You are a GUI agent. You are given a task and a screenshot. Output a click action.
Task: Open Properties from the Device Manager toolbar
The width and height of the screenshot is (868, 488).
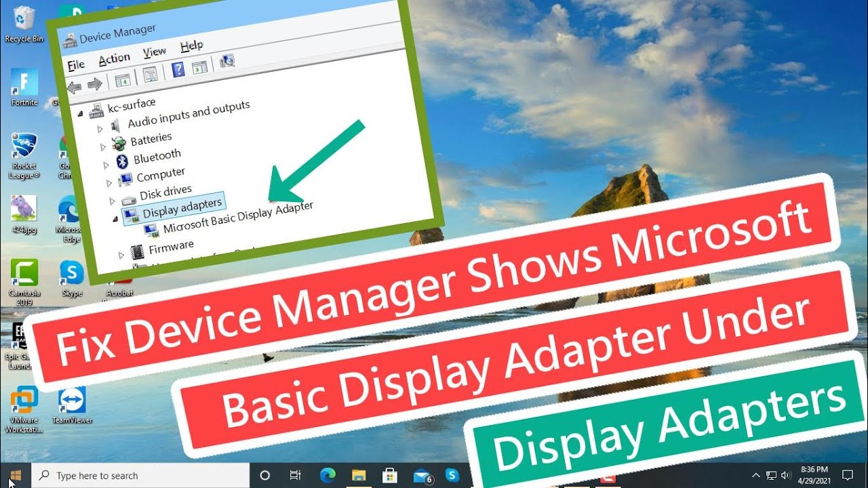[151, 74]
